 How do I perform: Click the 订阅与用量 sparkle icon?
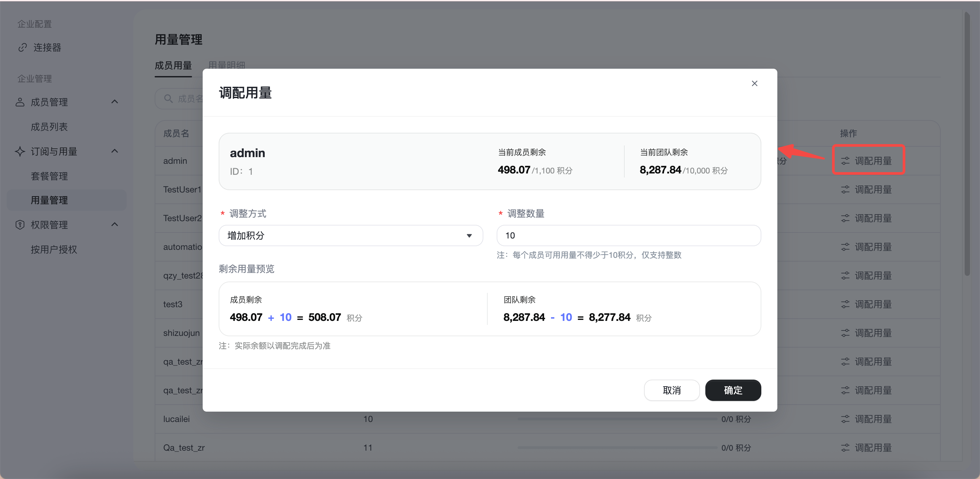(20, 151)
